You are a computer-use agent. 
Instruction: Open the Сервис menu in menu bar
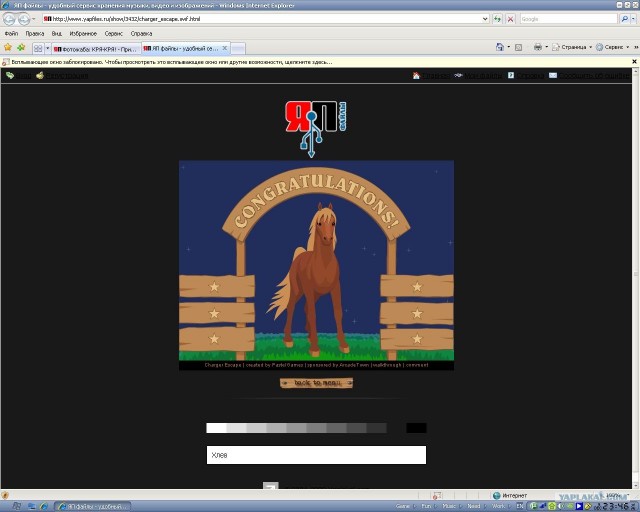coord(113,33)
